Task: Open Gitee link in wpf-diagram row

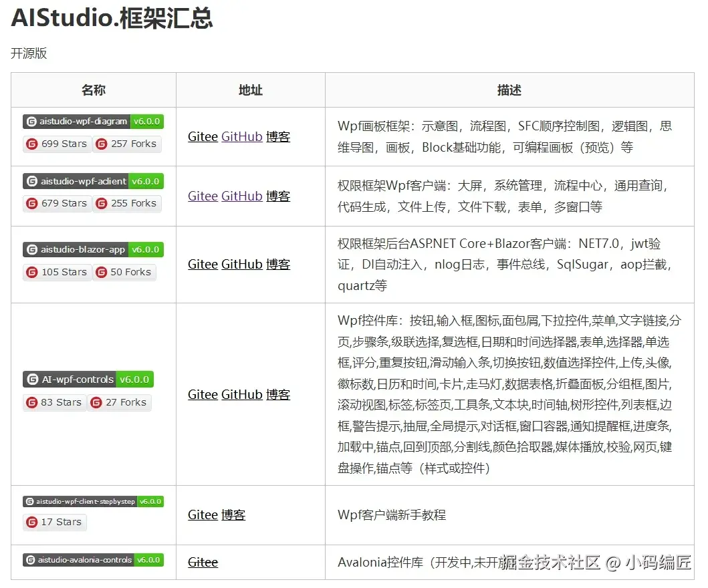Action: coord(203,137)
